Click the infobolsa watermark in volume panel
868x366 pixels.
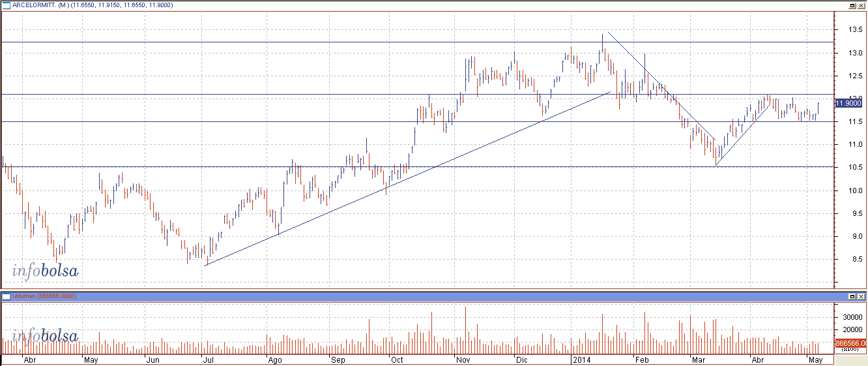(x=45, y=337)
